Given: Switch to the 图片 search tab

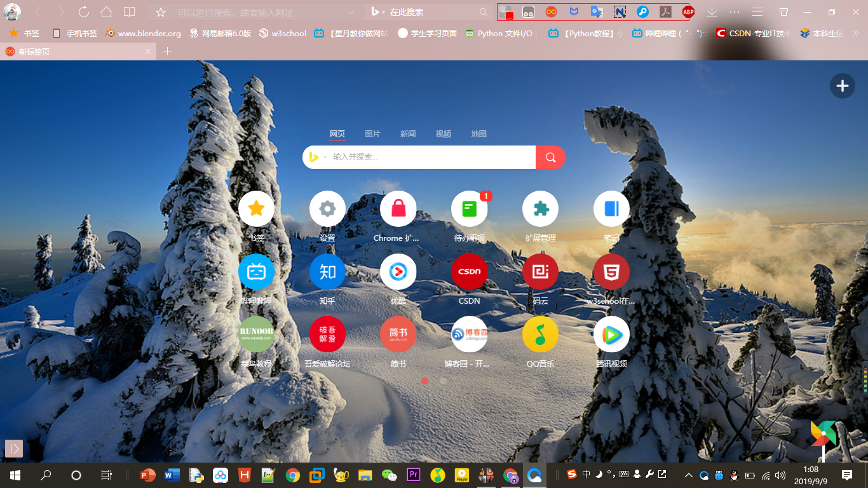Looking at the screenshot, I should pyautogui.click(x=372, y=133).
